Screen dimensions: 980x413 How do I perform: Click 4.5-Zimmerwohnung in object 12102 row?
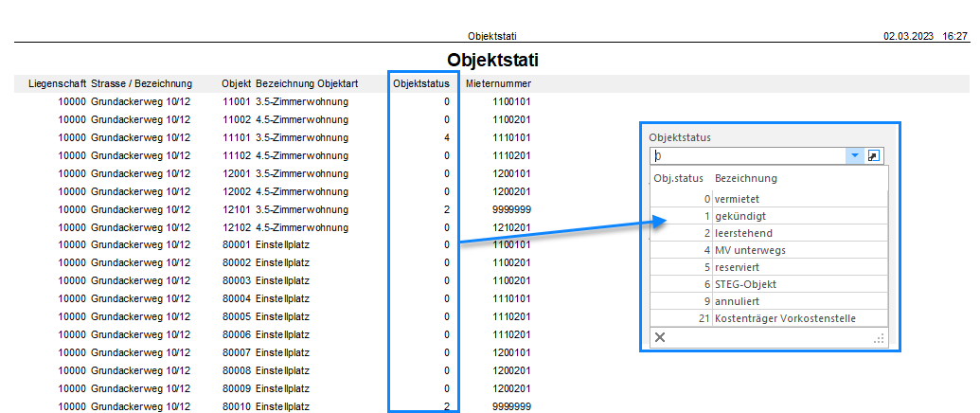[302, 227]
